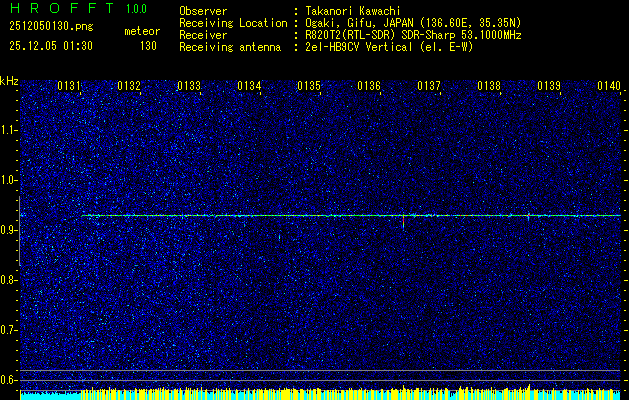Click the 0.6 kHz axis label
629x400 pixels.
tap(7, 380)
